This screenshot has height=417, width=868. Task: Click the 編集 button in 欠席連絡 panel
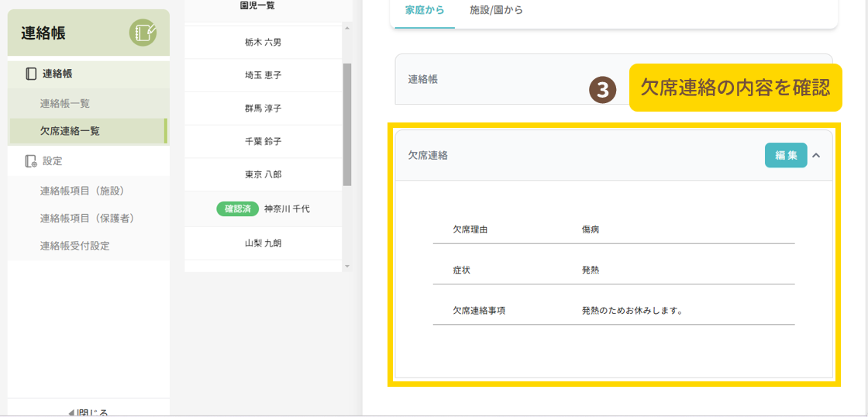(x=786, y=155)
